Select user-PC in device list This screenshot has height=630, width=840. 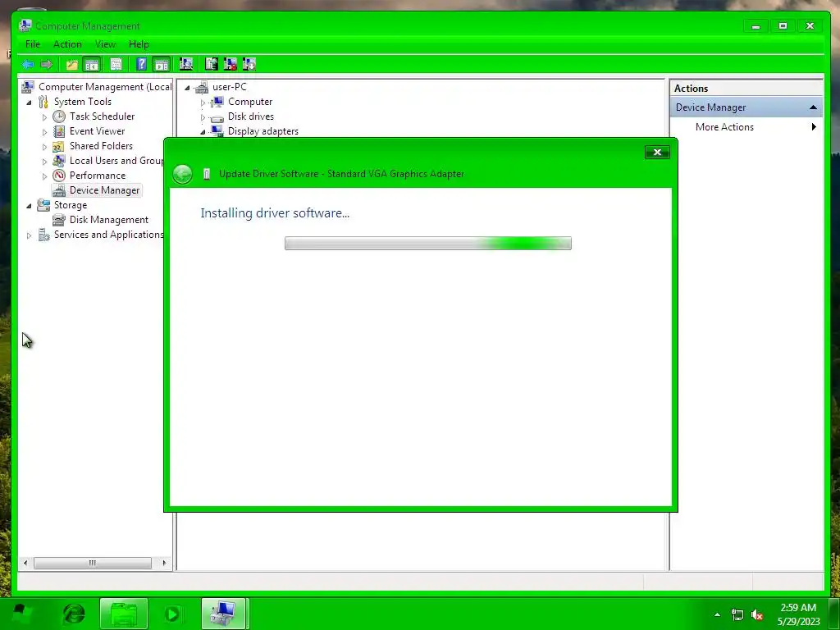[x=230, y=87]
